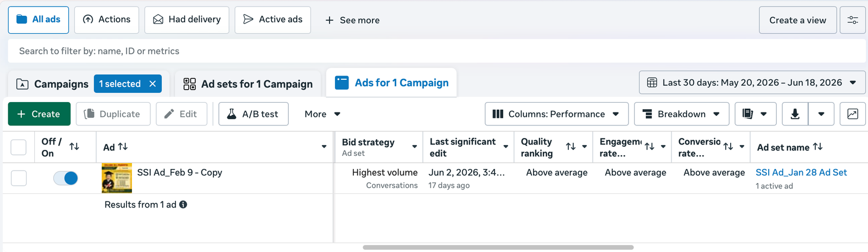Start an A/B test
This screenshot has width=868, height=252.
click(x=254, y=114)
